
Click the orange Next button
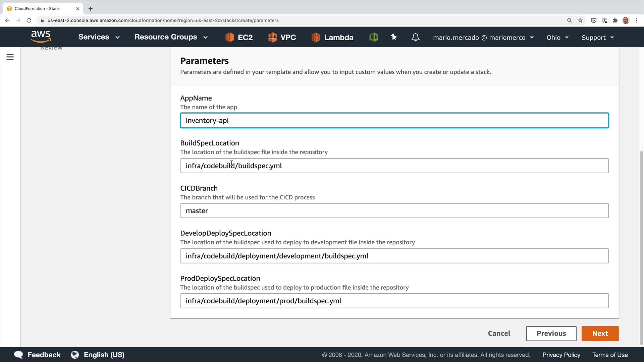pos(600,334)
